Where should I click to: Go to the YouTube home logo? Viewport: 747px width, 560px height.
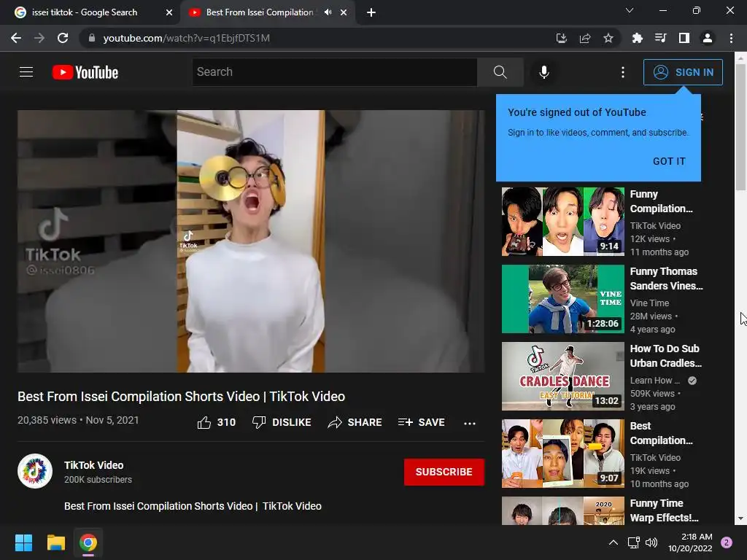[85, 72]
